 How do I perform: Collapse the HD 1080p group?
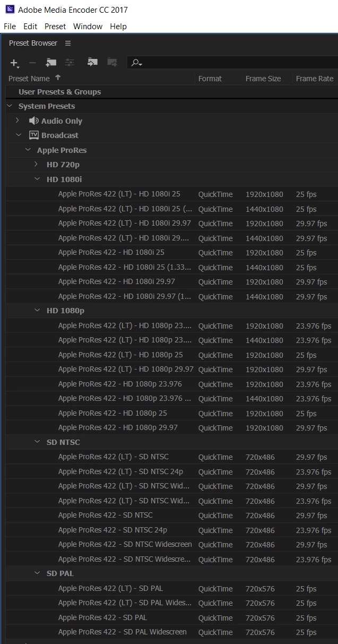tap(37, 310)
